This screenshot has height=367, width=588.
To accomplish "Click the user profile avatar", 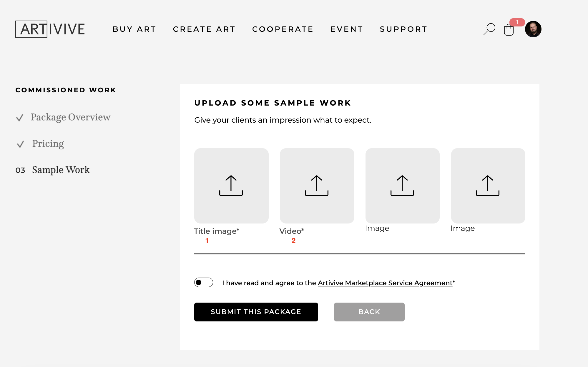I will point(533,29).
